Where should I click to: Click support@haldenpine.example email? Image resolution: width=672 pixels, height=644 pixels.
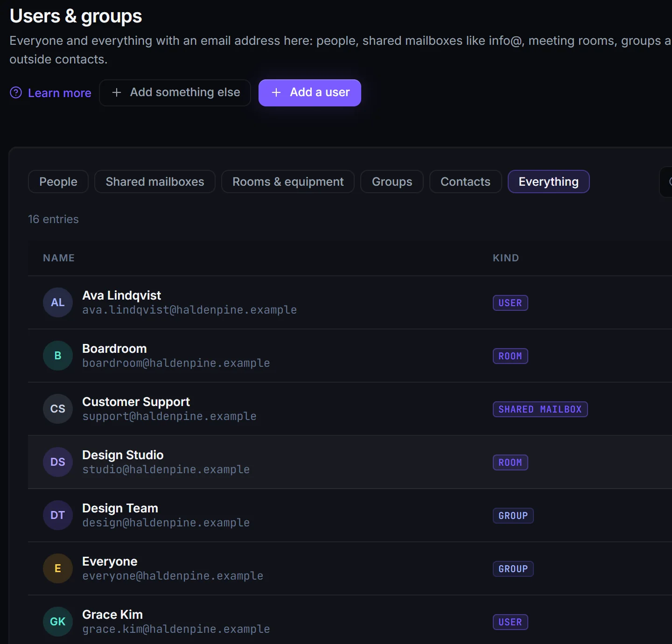(x=169, y=416)
